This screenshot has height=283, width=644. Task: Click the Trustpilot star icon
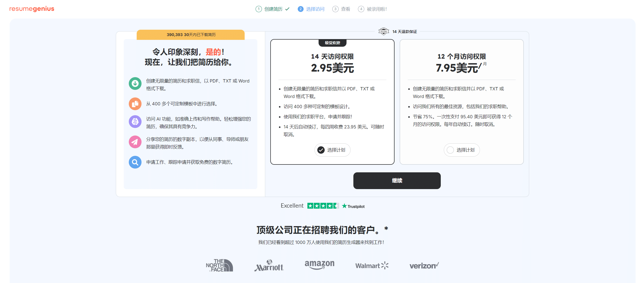[344, 206]
